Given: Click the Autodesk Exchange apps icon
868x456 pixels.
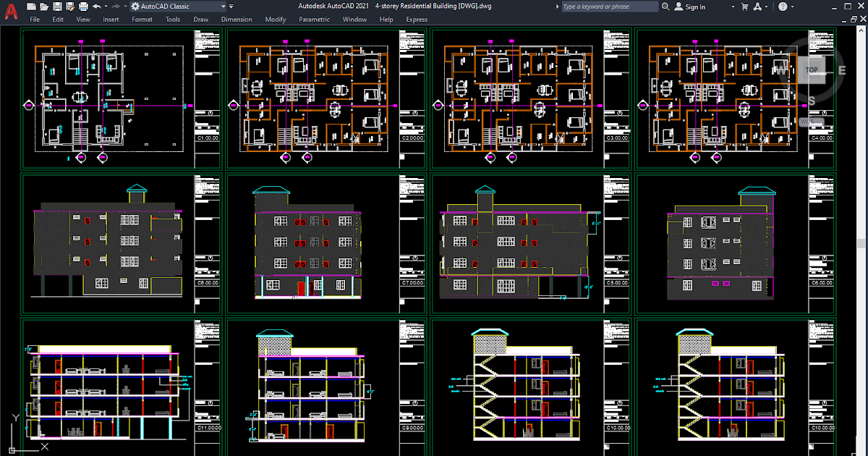Looking at the screenshot, I should pos(759,7).
